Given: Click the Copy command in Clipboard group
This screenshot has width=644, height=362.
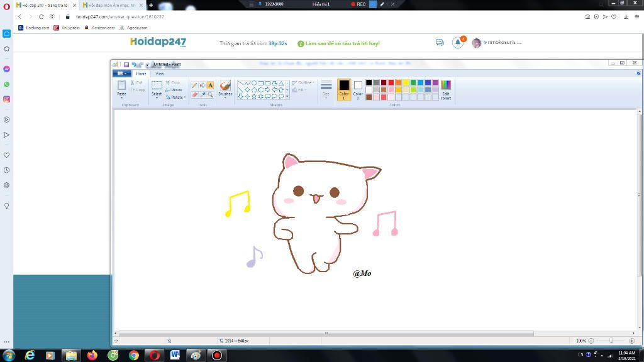Looking at the screenshot, I should pyautogui.click(x=138, y=90).
